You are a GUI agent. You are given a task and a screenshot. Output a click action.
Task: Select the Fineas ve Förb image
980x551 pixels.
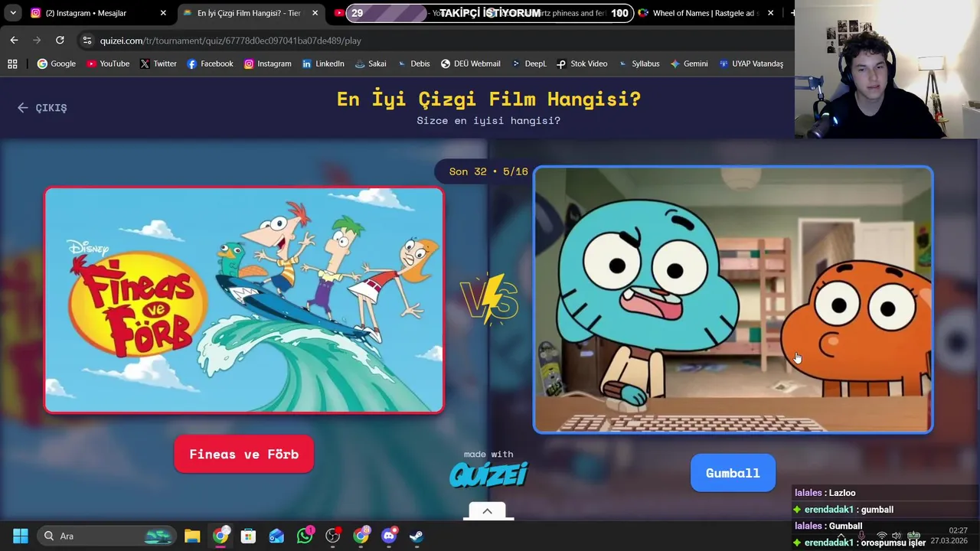point(243,300)
